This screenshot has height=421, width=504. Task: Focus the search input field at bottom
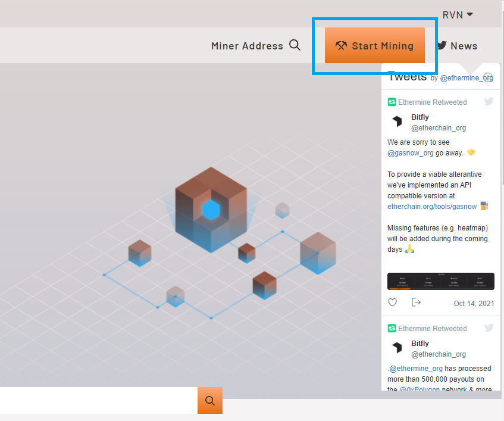pos(99,400)
